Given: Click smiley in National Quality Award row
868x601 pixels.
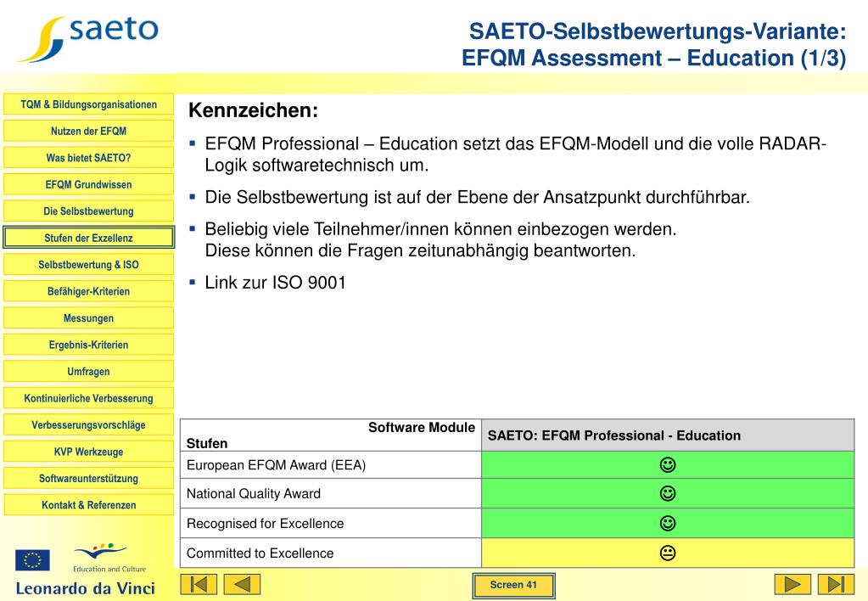Looking at the screenshot, I should tap(668, 493).
